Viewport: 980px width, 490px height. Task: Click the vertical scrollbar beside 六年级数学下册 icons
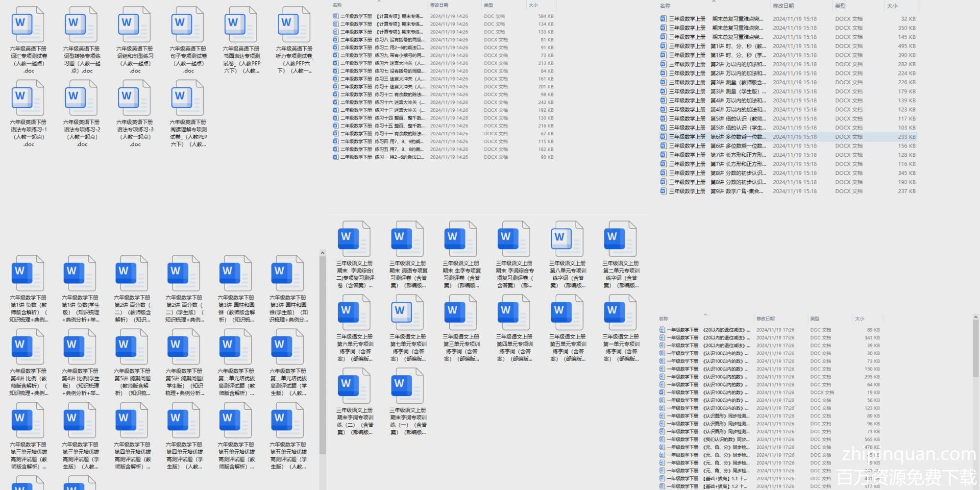(322, 353)
